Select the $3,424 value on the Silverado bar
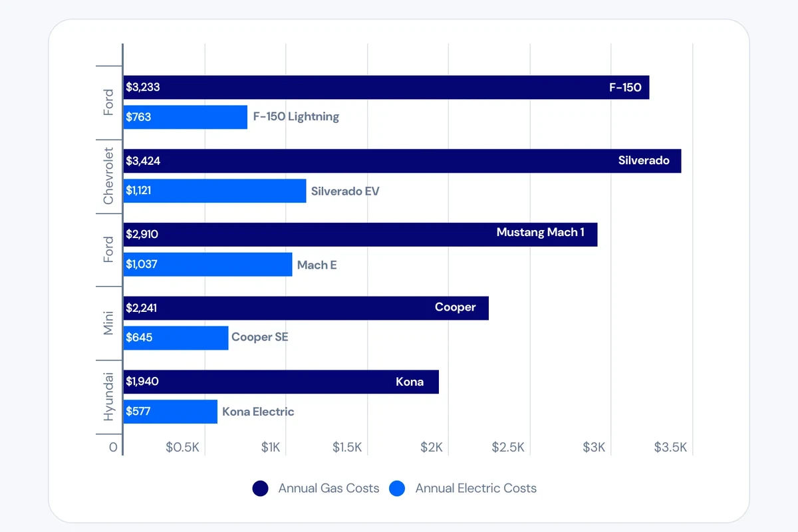 (x=143, y=161)
